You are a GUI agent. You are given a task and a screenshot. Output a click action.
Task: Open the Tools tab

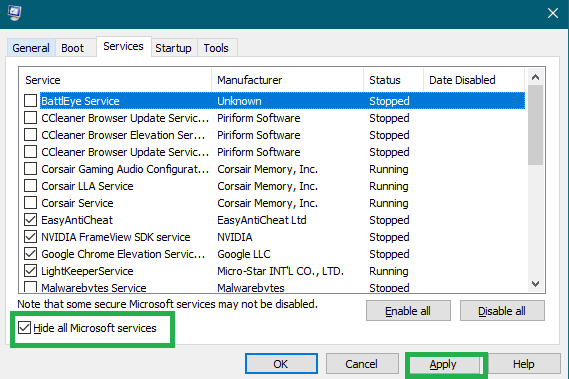pos(216,48)
